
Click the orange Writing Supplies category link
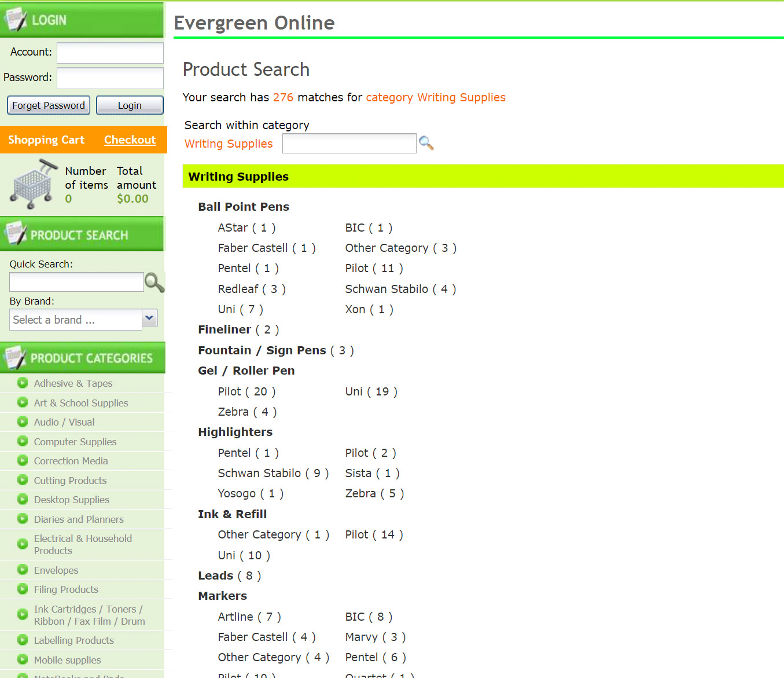(x=229, y=144)
